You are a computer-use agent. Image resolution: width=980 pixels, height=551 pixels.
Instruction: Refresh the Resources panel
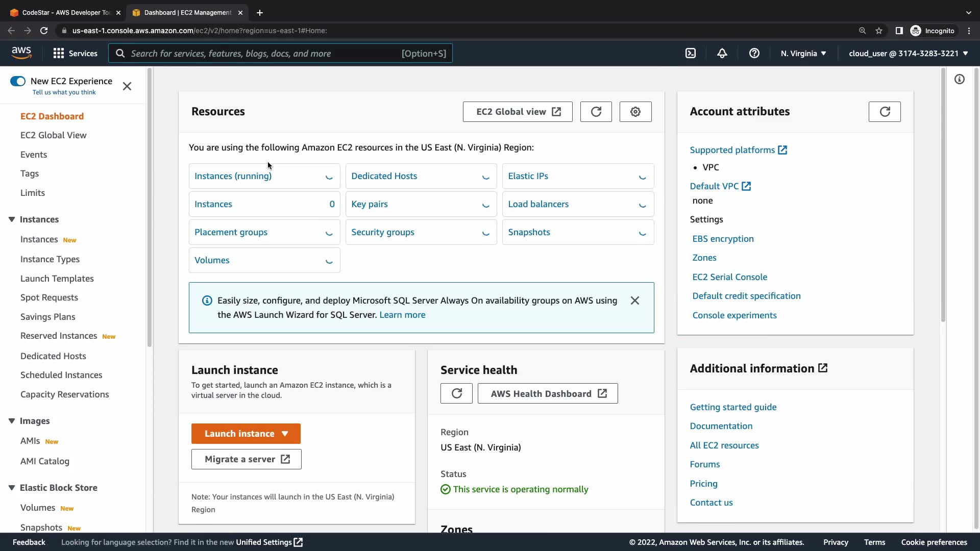coord(596,112)
